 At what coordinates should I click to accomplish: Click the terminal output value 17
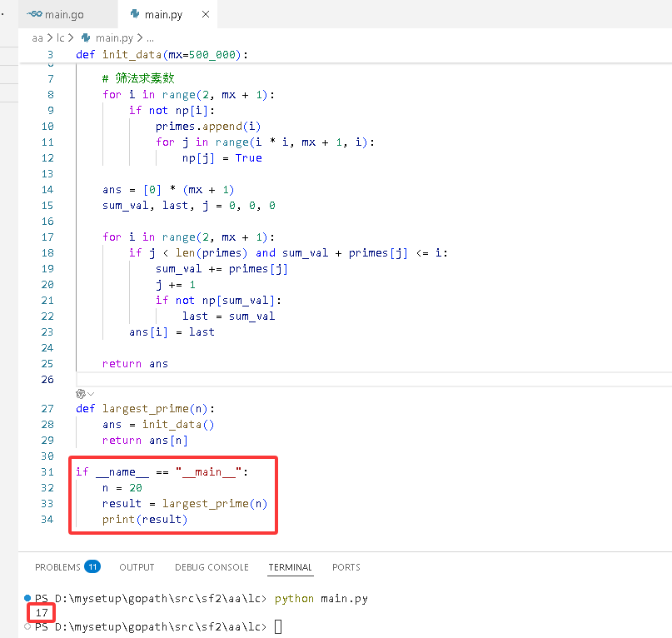[x=42, y=613]
